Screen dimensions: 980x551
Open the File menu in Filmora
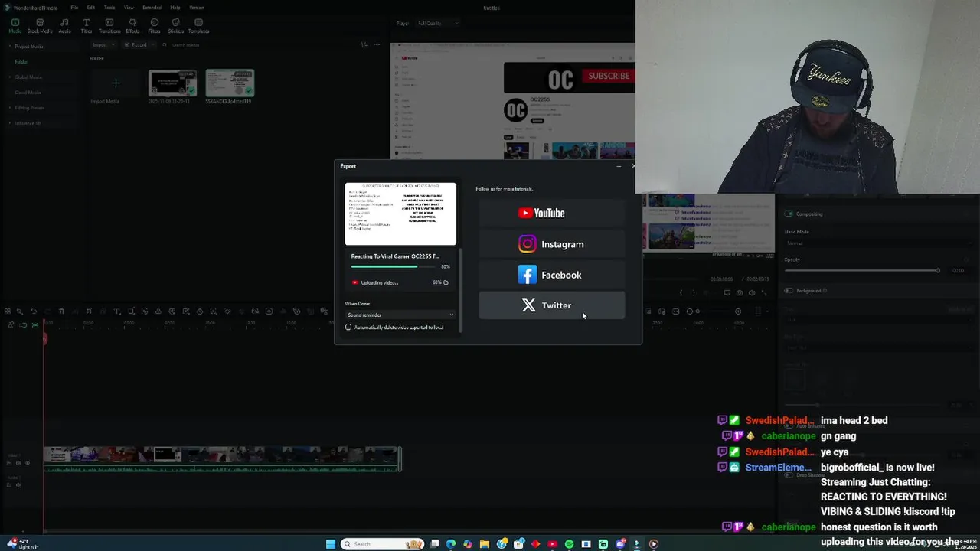click(74, 8)
